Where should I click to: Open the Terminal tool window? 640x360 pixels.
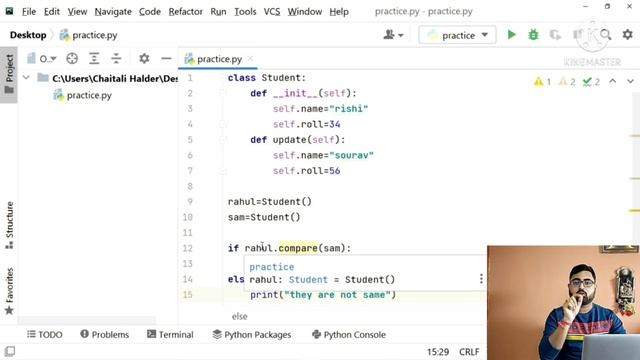(170, 335)
